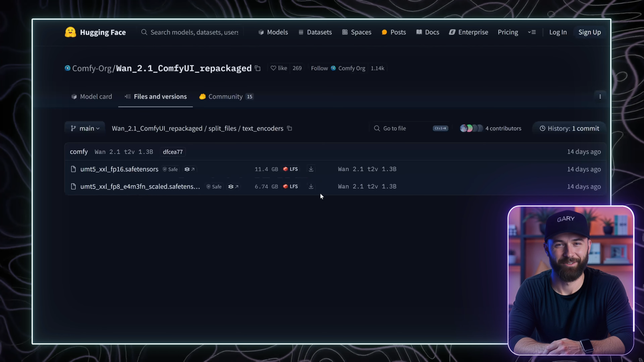644x362 pixels.
Task: Open the tensor viewer icon for the fp8 scaled file
Action: point(233,187)
